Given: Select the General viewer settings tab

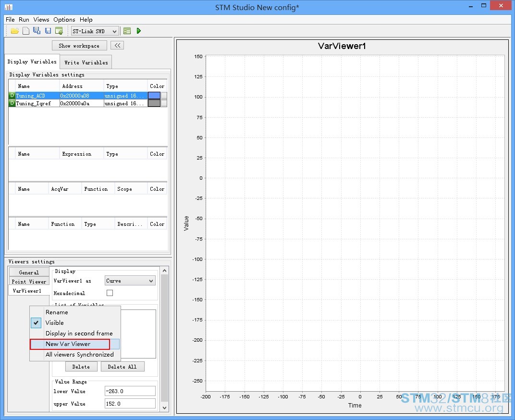Looking at the screenshot, I should tap(29, 272).
